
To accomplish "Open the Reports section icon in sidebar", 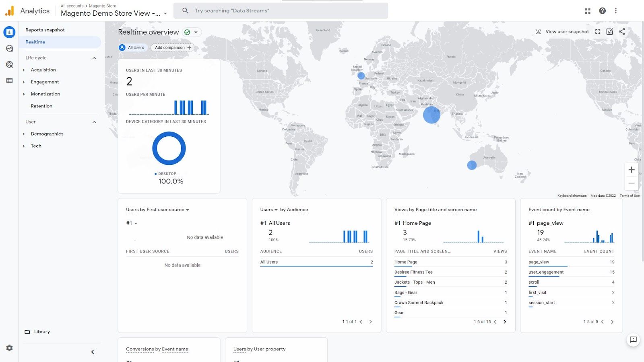I will [9, 32].
